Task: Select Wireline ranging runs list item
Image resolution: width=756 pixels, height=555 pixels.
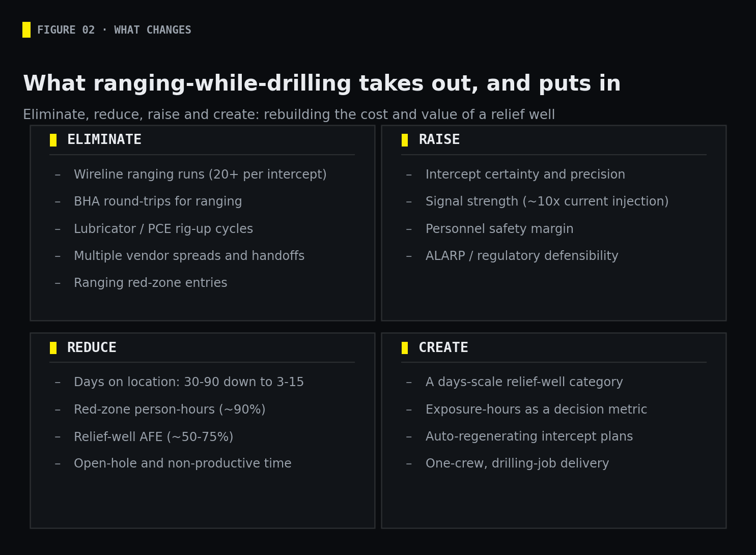Action: (x=200, y=174)
